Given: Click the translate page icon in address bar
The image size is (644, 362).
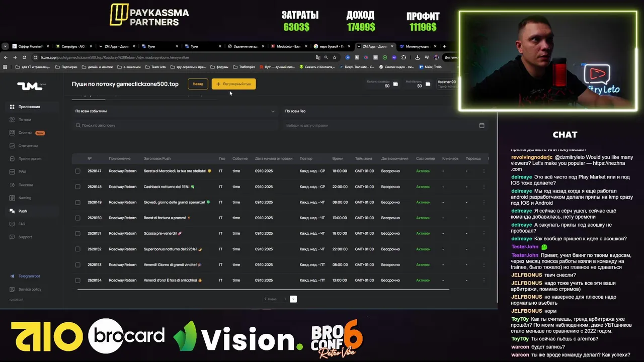Looking at the screenshot, I should [x=317, y=57].
